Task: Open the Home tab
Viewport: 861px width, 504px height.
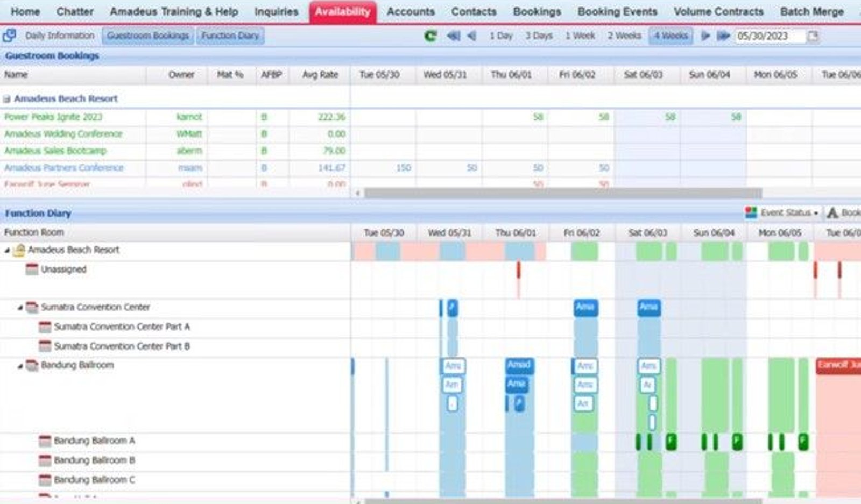Action: [x=25, y=11]
